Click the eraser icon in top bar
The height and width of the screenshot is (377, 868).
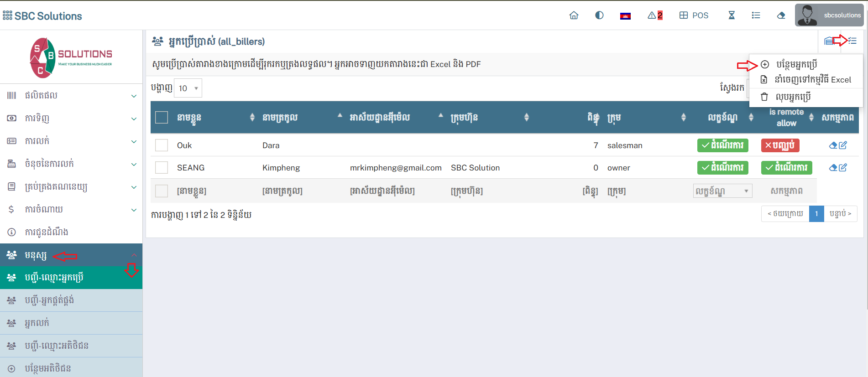pos(781,15)
